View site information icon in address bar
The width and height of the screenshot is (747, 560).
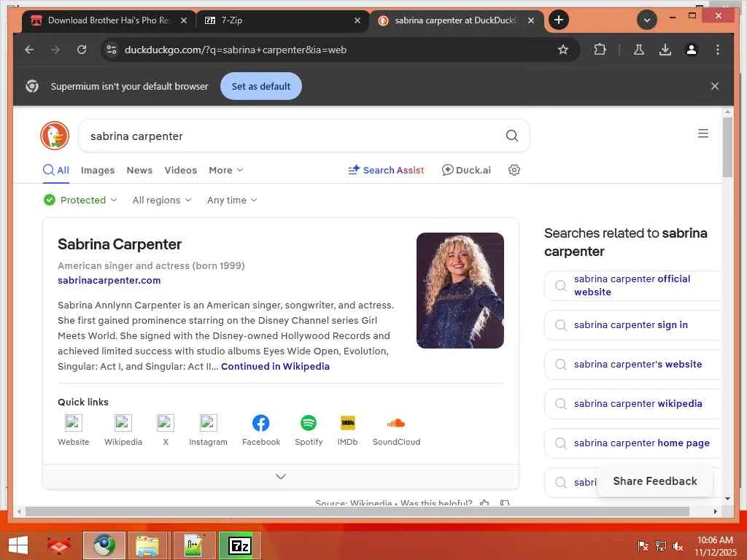[x=112, y=50]
